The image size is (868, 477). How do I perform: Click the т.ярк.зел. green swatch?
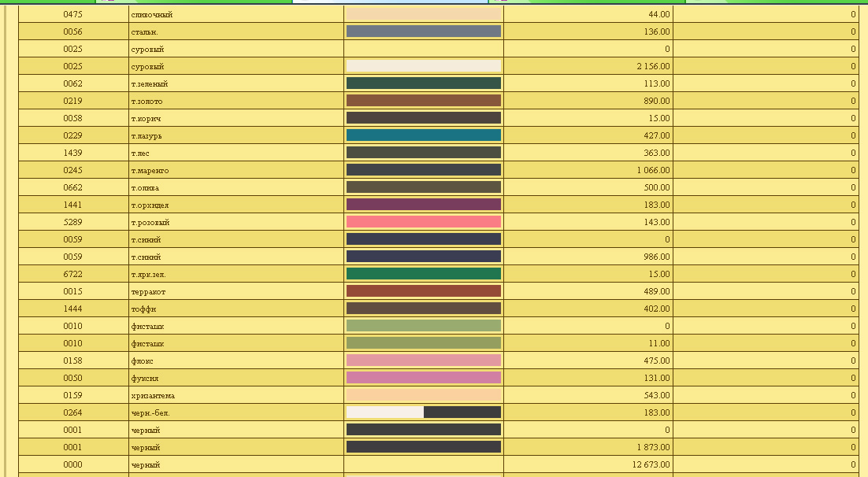[x=424, y=273]
